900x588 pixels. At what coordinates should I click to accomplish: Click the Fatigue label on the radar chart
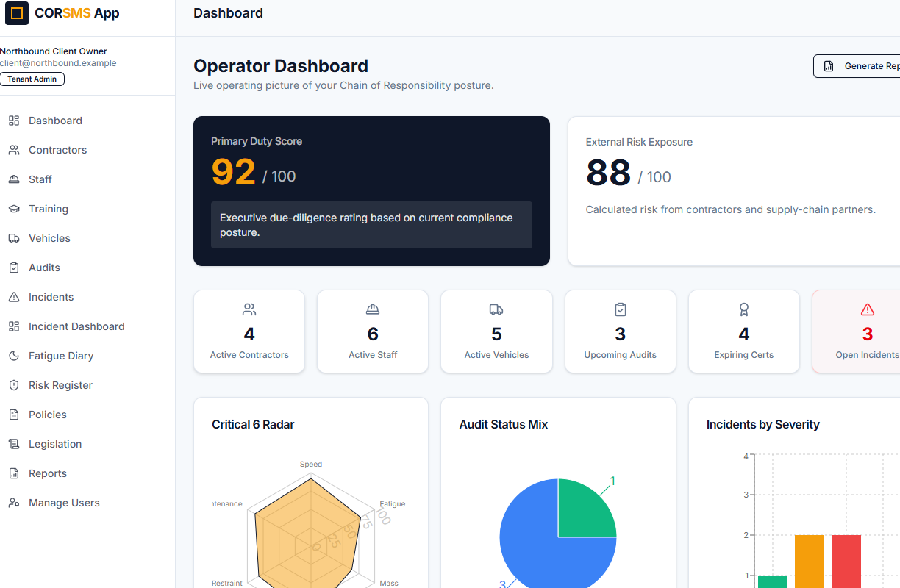click(x=393, y=504)
